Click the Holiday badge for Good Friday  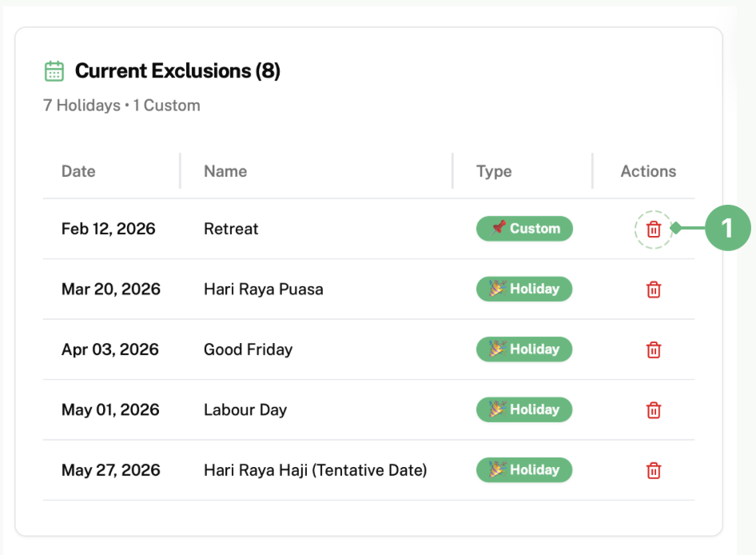pos(524,349)
